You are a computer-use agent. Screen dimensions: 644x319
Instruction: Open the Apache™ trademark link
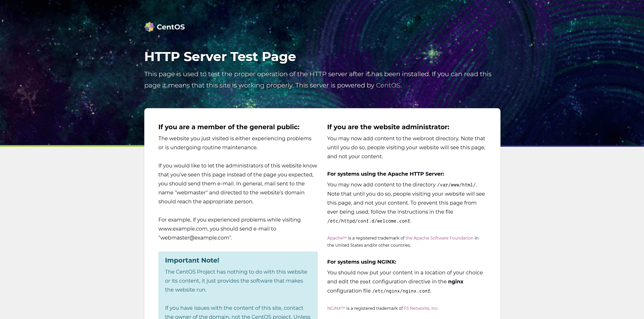tap(337, 238)
